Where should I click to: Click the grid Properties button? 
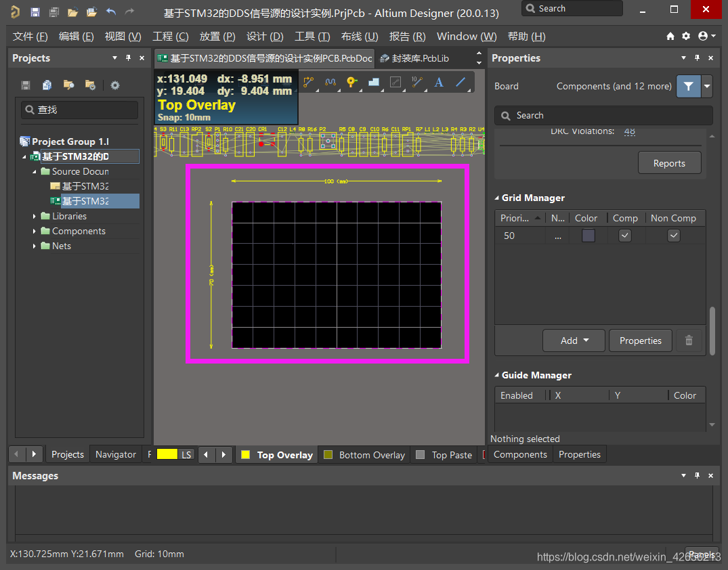point(640,341)
